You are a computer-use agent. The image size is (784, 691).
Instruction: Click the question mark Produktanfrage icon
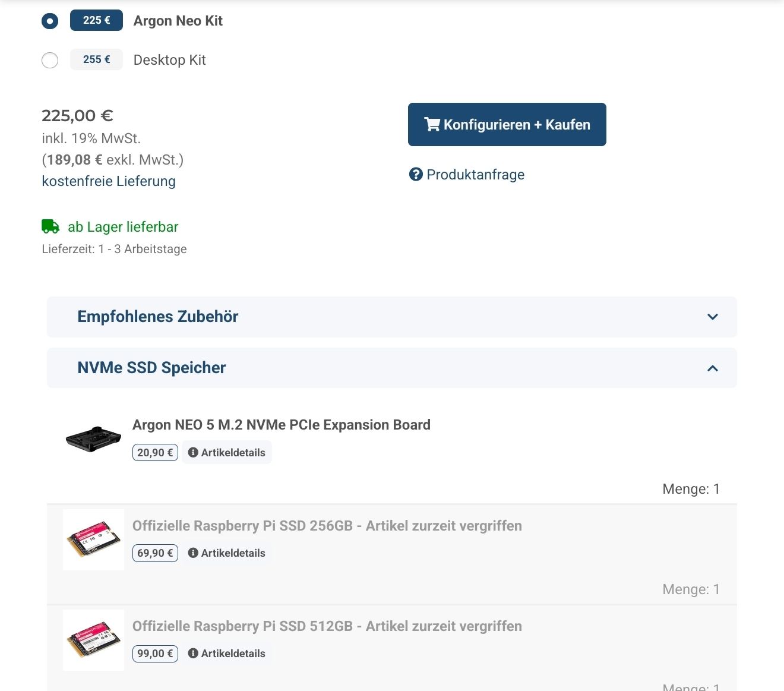point(416,175)
